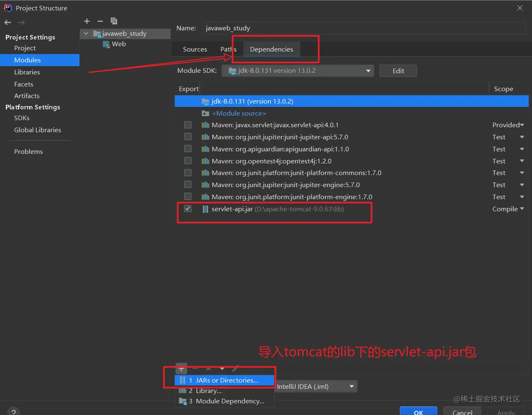
Task: Click the servlet-api.jar archive icon
Action: pos(205,209)
